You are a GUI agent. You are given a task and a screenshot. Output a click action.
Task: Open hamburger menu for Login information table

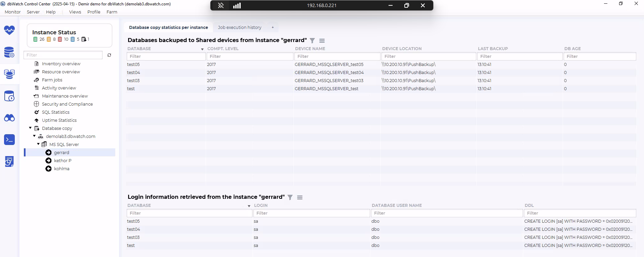(300, 197)
